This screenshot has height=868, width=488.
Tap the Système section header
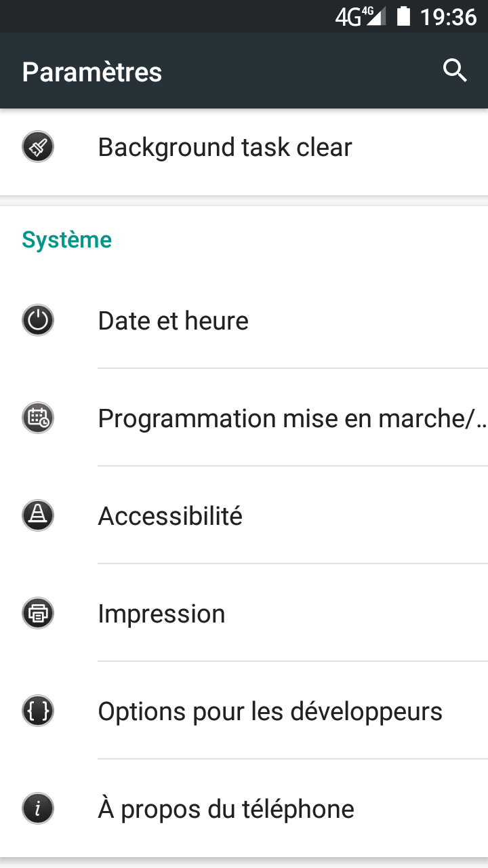[x=67, y=239]
